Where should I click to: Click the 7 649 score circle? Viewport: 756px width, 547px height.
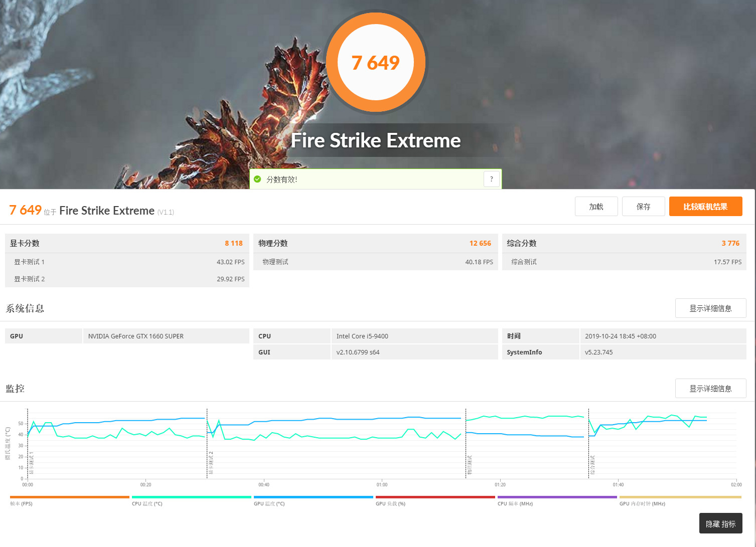pyautogui.click(x=376, y=63)
